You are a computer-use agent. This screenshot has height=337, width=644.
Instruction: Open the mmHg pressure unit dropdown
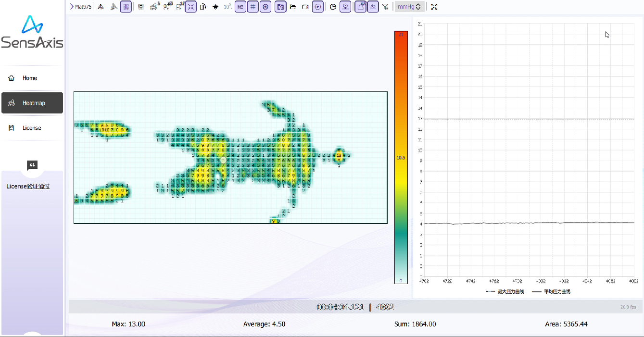click(x=409, y=7)
